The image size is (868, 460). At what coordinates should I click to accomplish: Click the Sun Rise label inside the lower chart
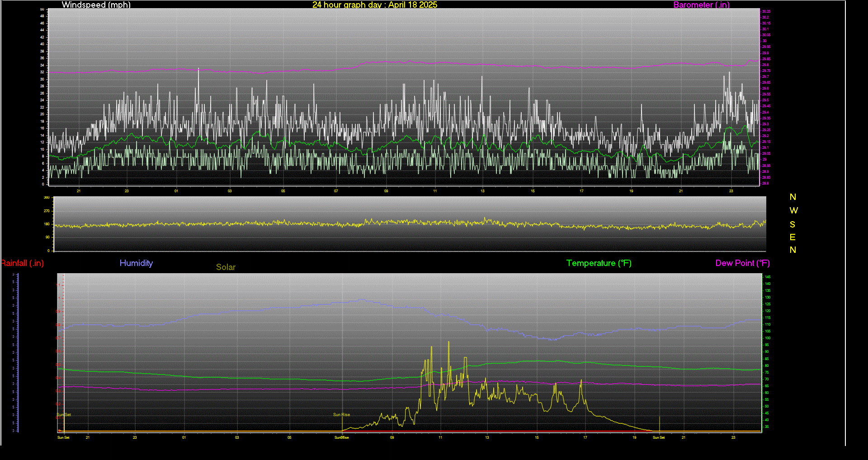pos(341,415)
